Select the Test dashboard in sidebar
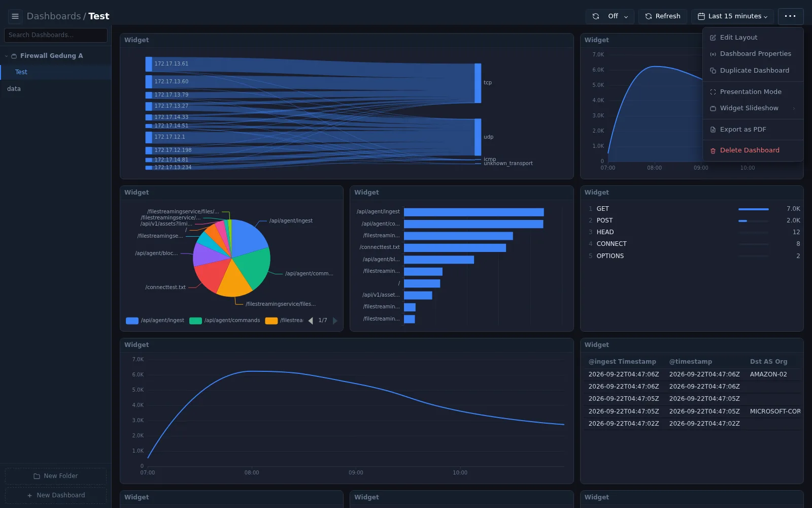The width and height of the screenshot is (812, 508). coord(56,72)
